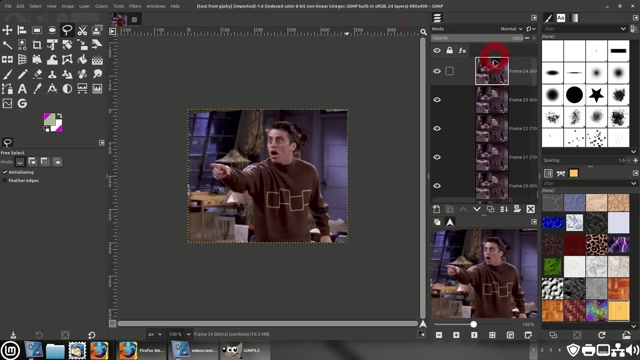Select the Eraser tool
This screenshot has height=360, width=640.
tap(37, 74)
